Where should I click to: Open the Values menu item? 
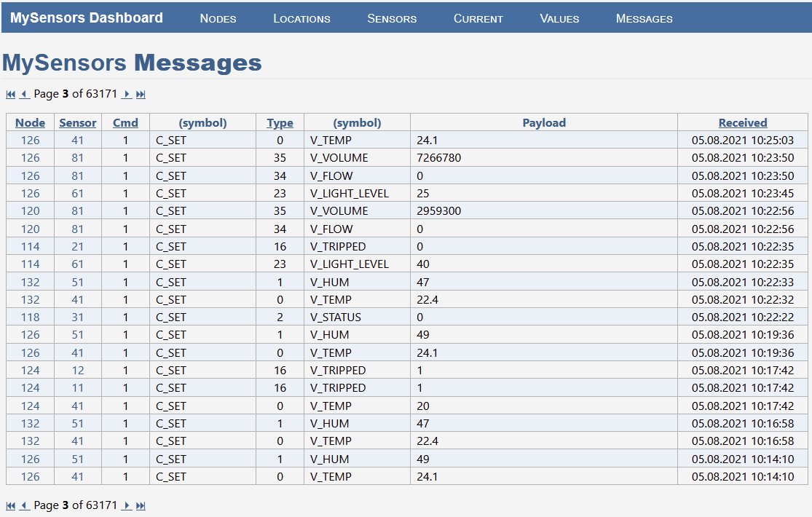point(560,19)
